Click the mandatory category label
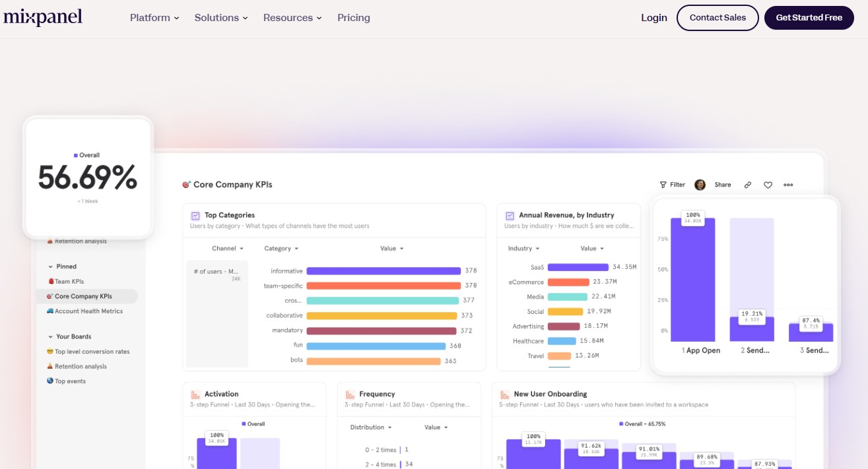The width and height of the screenshot is (868, 469). pyautogui.click(x=288, y=330)
